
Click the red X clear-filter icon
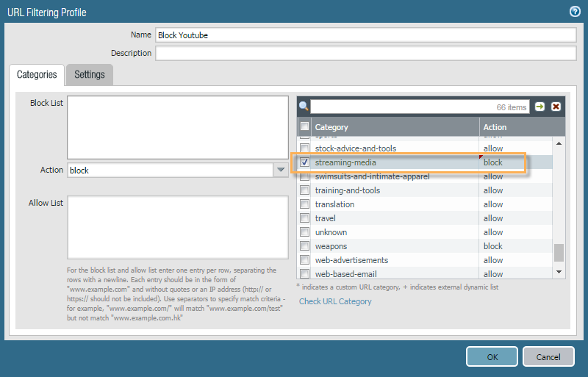tap(556, 107)
